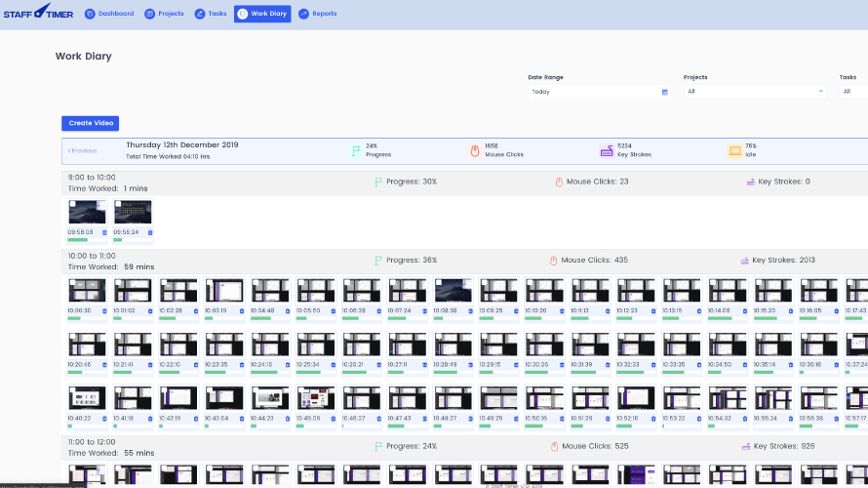Screen dimensions: 868x488
Task: Open the Date Range field showing Today
Action: (x=591, y=92)
